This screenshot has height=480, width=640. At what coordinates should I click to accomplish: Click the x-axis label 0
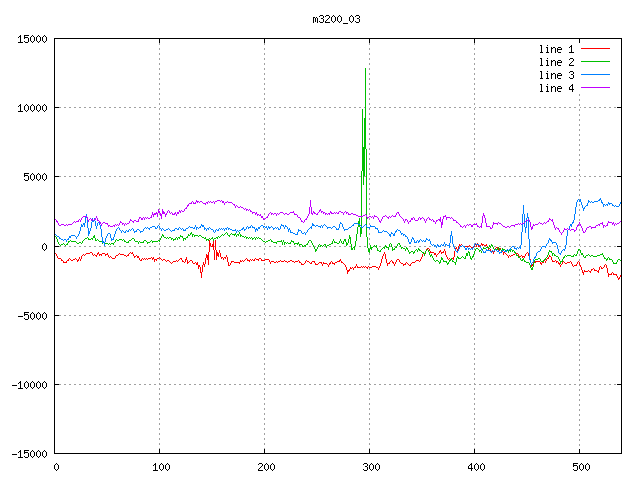(x=56, y=467)
